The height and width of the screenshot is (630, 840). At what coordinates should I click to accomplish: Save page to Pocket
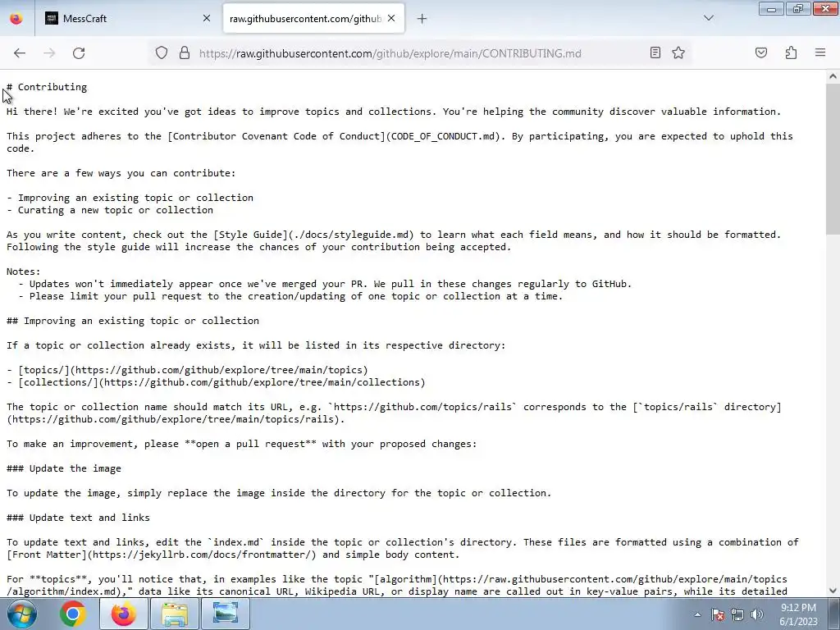pos(761,52)
